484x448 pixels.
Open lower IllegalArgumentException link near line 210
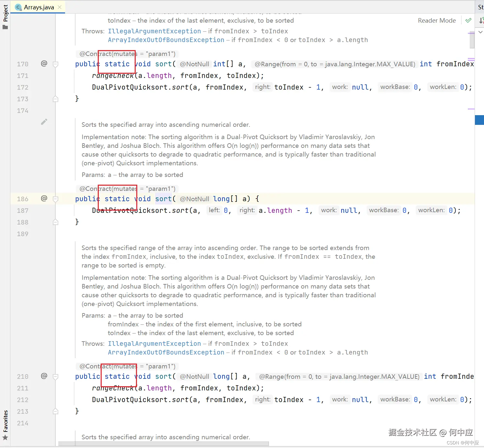pos(154,344)
